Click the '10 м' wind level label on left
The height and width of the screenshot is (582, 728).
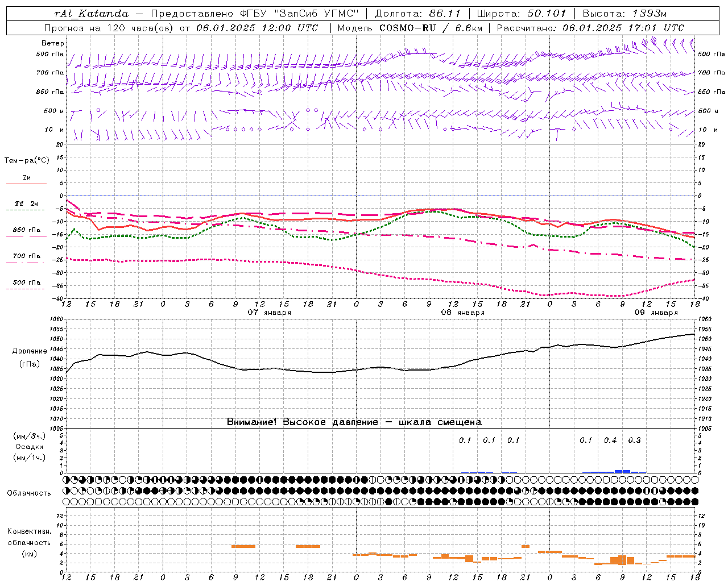point(55,130)
